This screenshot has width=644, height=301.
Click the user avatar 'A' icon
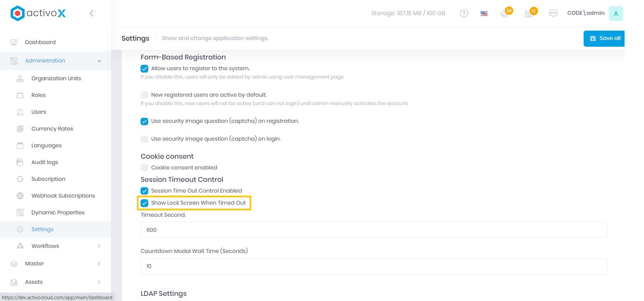click(615, 13)
